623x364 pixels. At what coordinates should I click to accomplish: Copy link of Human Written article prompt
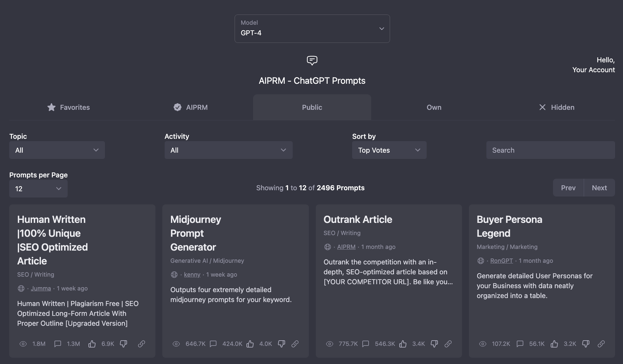coord(142,344)
